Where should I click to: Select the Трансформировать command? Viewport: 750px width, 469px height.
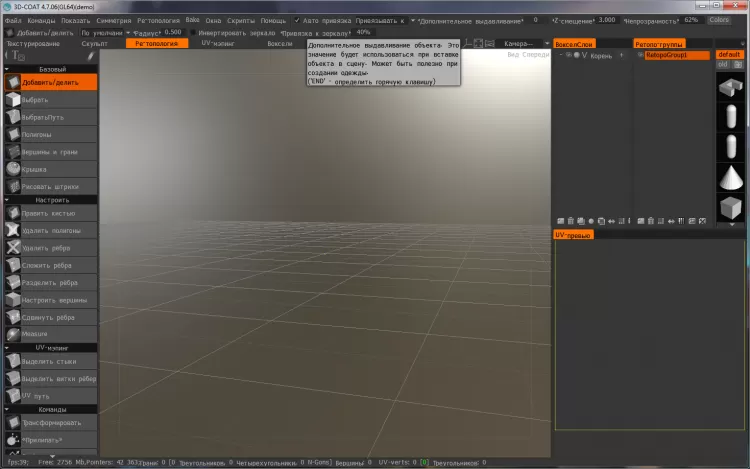click(x=51, y=423)
